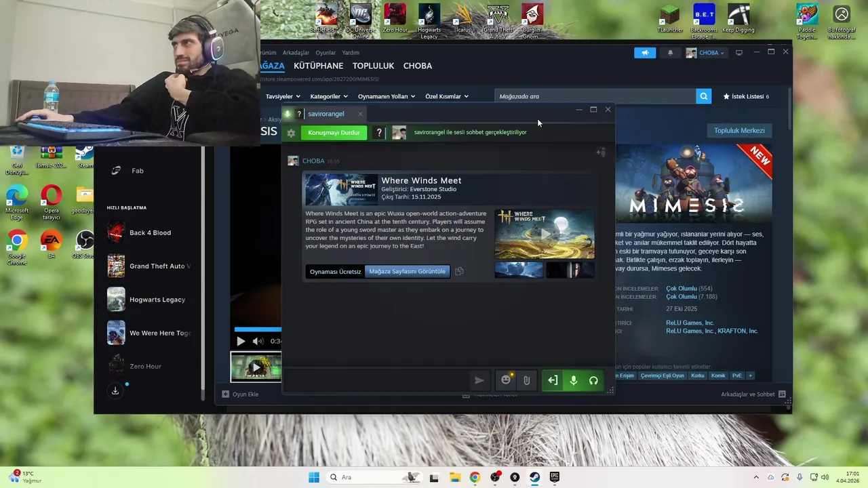Mute the store trailer video volume

tap(258, 341)
